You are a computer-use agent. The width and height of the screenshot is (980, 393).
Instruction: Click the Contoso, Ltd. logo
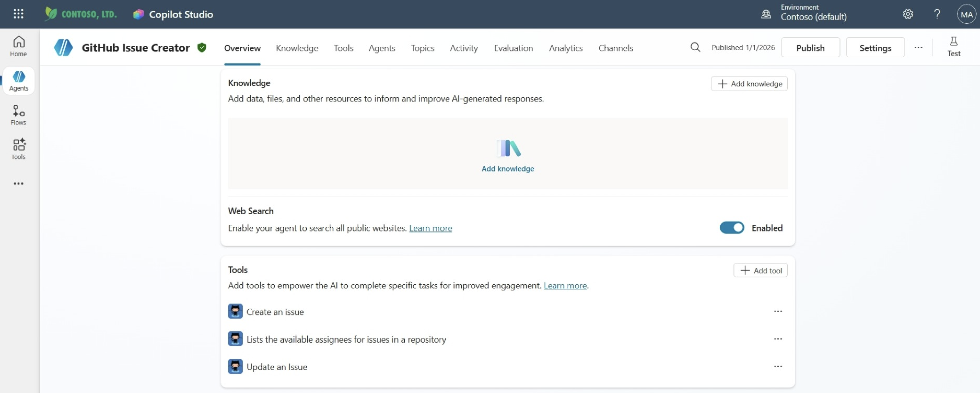pos(81,14)
